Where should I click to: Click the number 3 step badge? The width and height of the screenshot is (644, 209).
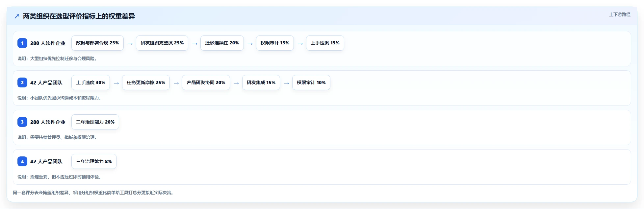(22, 122)
